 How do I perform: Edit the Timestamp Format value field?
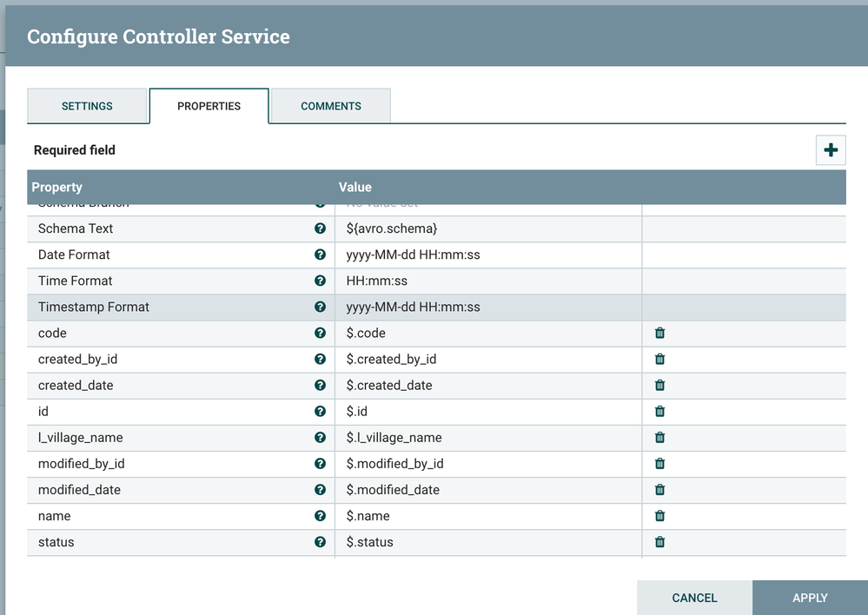click(x=488, y=307)
